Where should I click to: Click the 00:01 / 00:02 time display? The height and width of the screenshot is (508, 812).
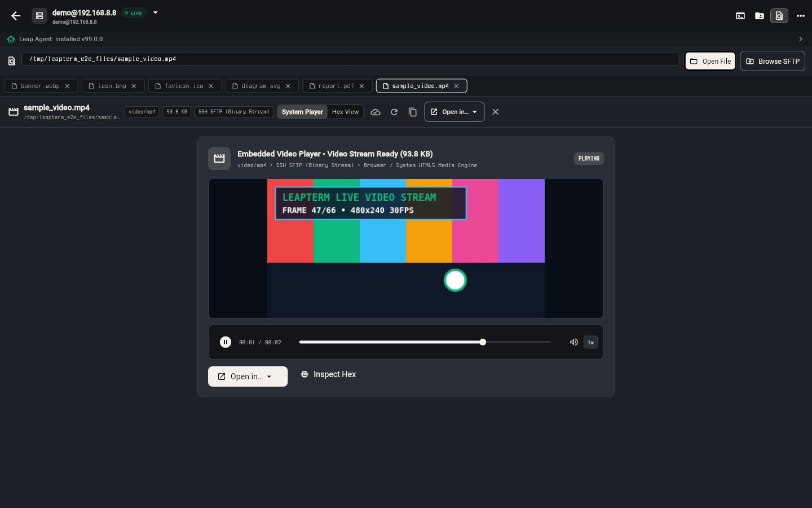(x=260, y=343)
